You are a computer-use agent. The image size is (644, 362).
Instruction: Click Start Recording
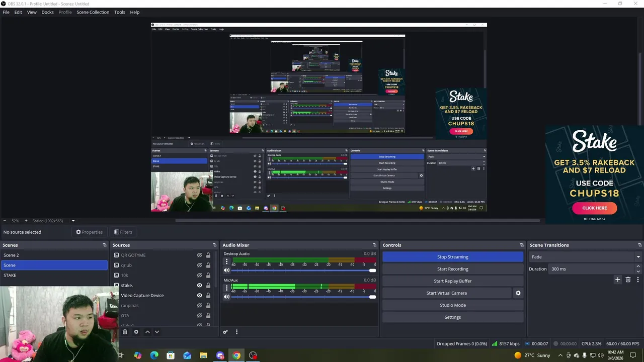453,269
